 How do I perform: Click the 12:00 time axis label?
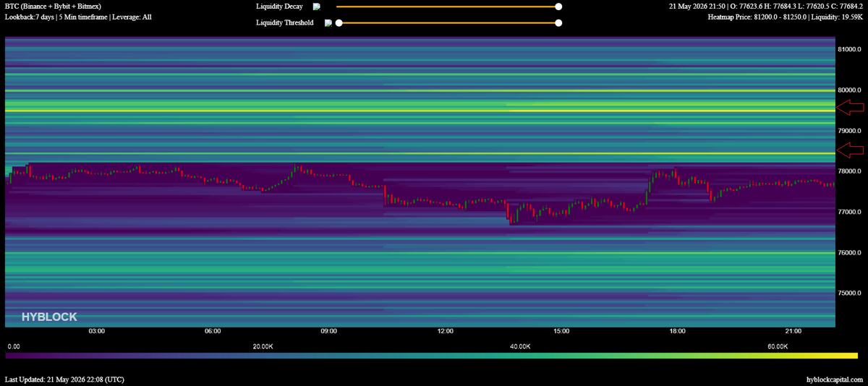[x=445, y=331]
